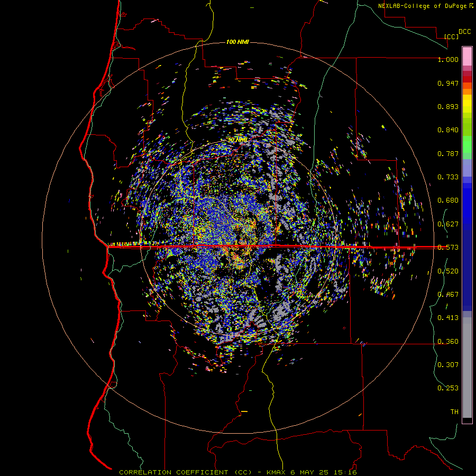Click the 0.253 scale value
The height and width of the screenshot is (476, 476).
click(448, 388)
